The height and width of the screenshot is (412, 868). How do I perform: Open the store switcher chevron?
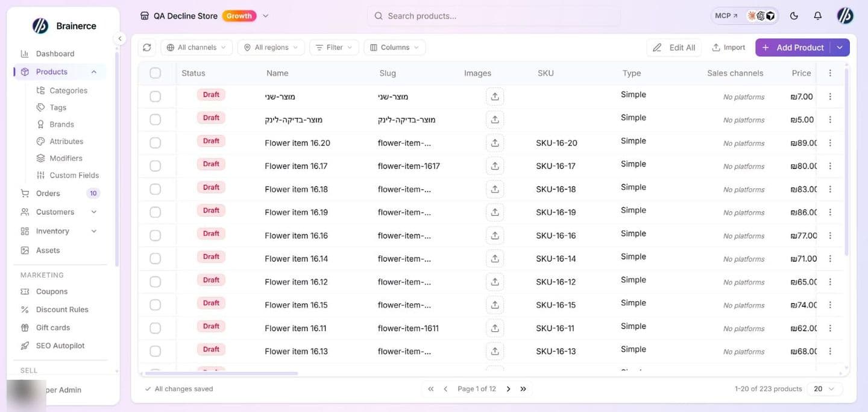pos(266,16)
